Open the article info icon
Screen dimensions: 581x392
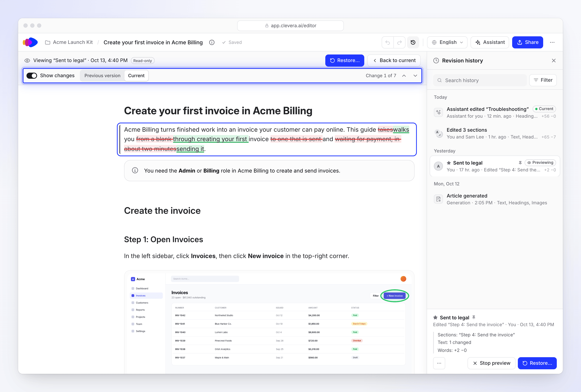[212, 43]
